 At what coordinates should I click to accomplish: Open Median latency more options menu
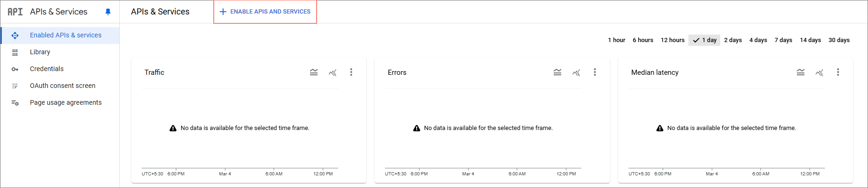coord(838,72)
